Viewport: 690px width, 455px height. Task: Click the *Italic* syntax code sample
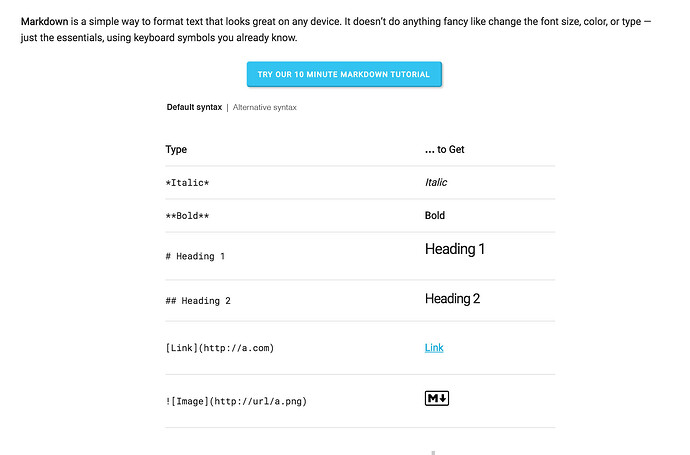pos(187,183)
